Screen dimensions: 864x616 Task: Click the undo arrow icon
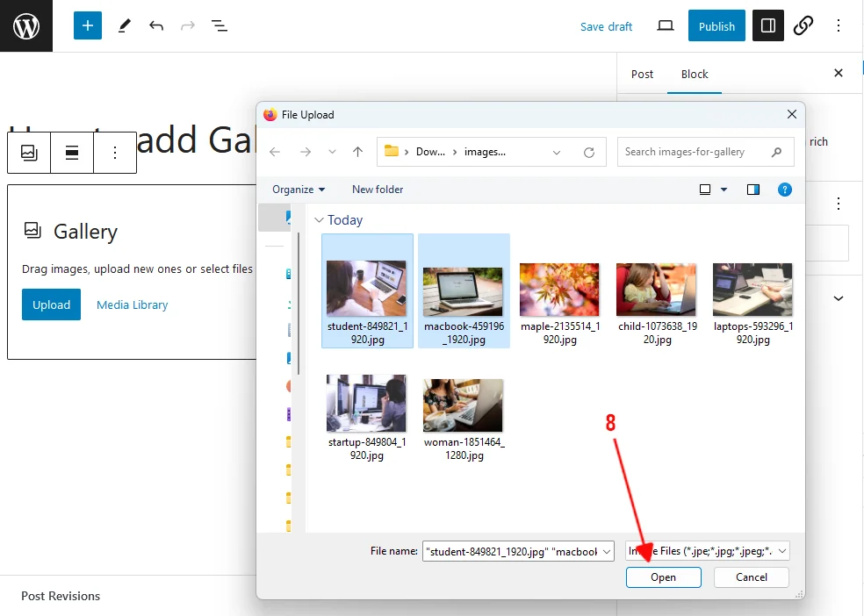[x=156, y=26]
